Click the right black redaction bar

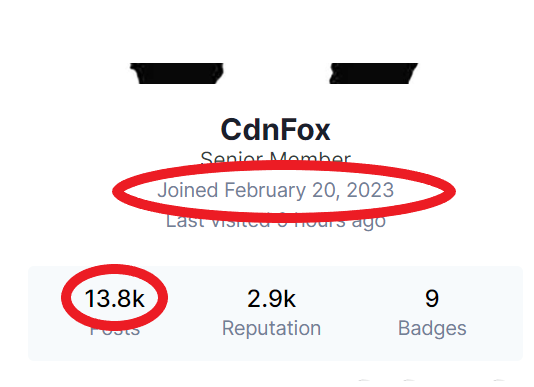pyautogui.click(x=374, y=73)
